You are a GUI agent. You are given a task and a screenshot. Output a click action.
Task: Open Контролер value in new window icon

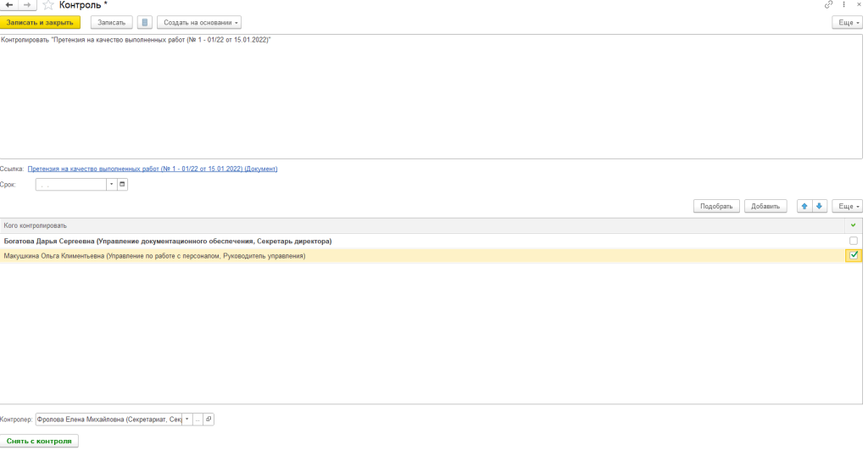(x=209, y=419)
